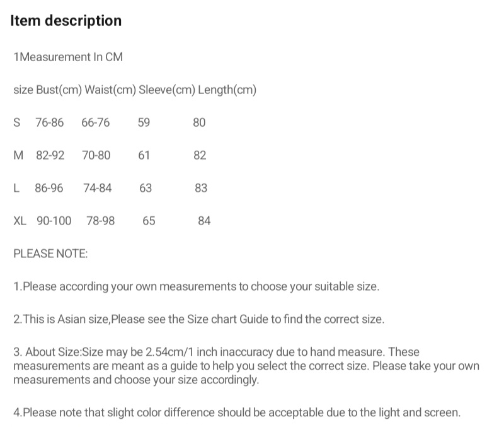Screen dimensions: 504x427
Task: Select the S size bust value 76-86
Action: click(x=50, y=123)
